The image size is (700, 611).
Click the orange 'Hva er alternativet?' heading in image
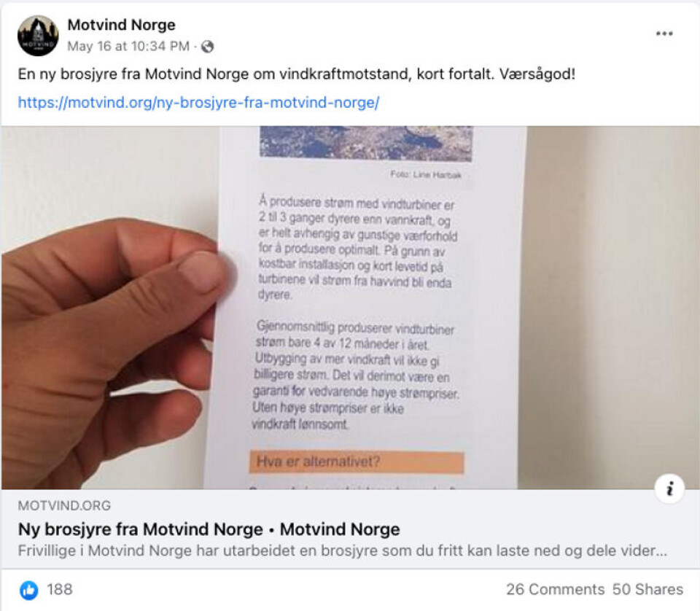(x=357, y=462)
